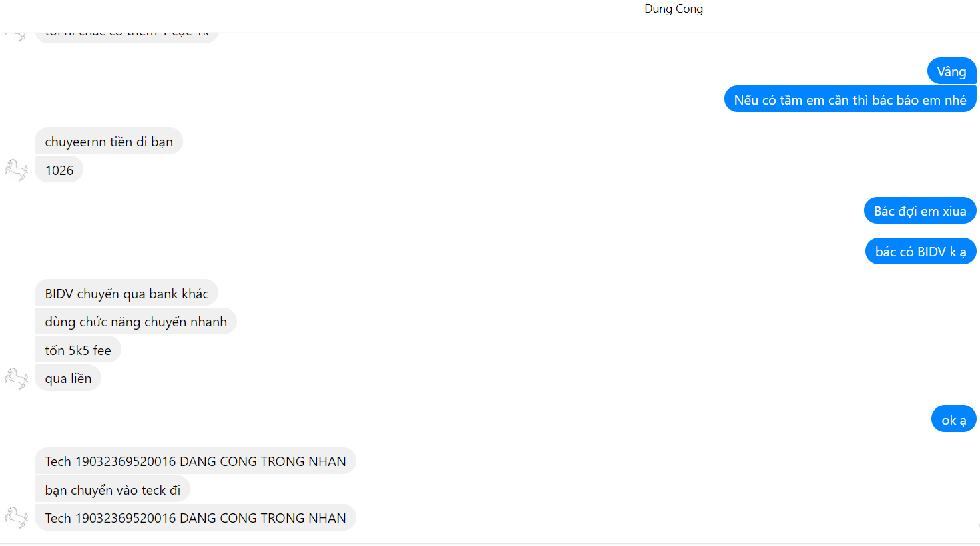
Task: Select the "tốn 5k5 fee" message
Action: tap(78, 350)
